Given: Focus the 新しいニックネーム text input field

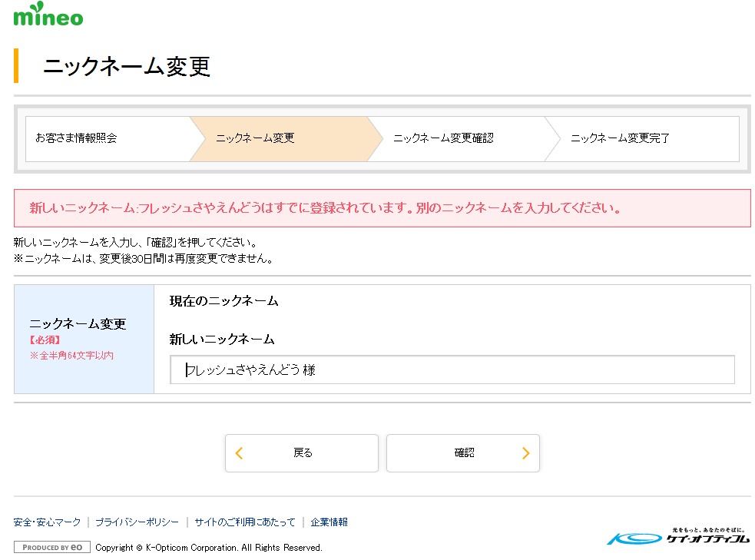Looking at the screenshot, I should [452, 369].
